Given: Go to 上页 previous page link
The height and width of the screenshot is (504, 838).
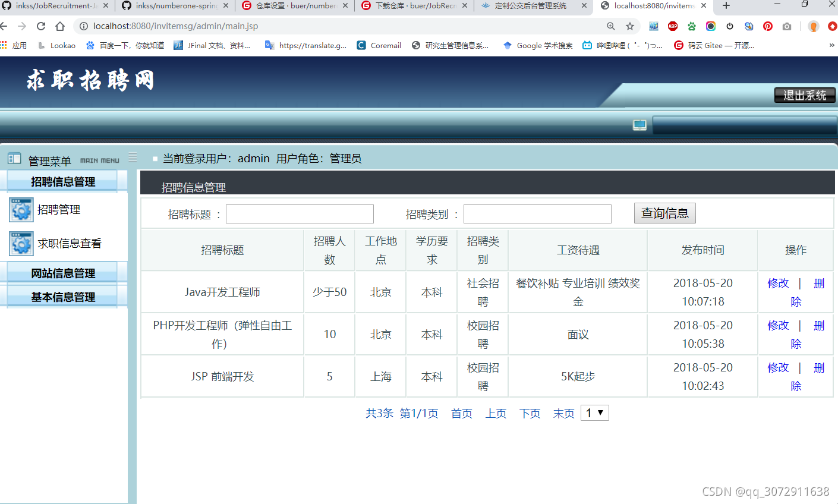Looking at the screenshot, I should pos(496,413).
